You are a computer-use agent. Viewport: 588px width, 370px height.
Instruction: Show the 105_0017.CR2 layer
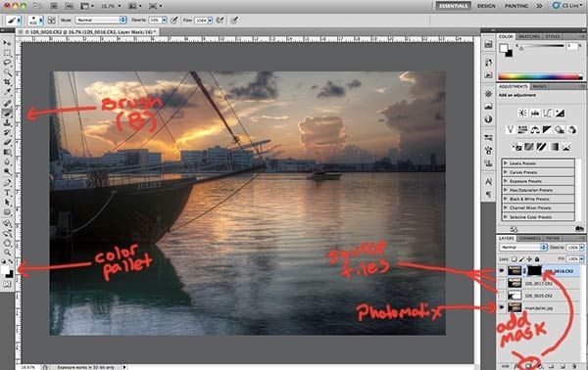point(502,283)
